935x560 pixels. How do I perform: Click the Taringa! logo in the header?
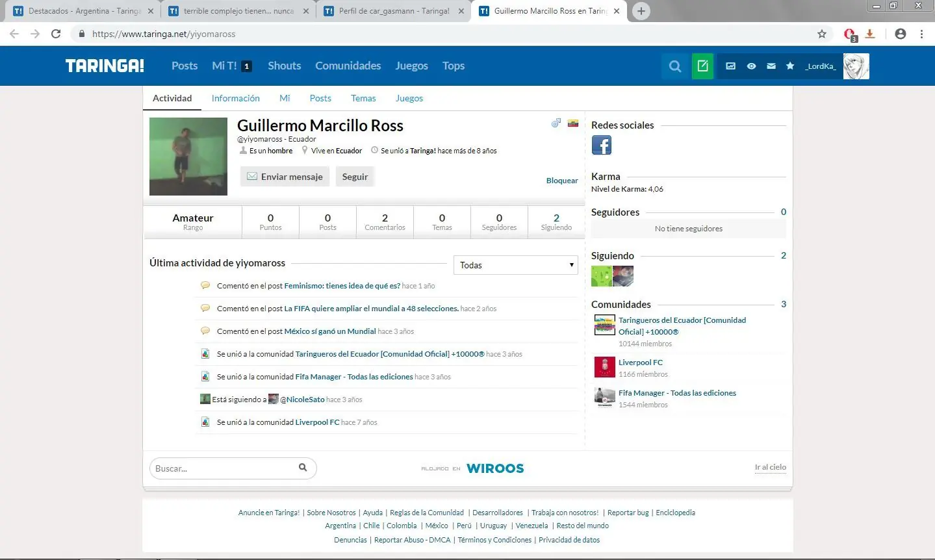coord(105,66)
